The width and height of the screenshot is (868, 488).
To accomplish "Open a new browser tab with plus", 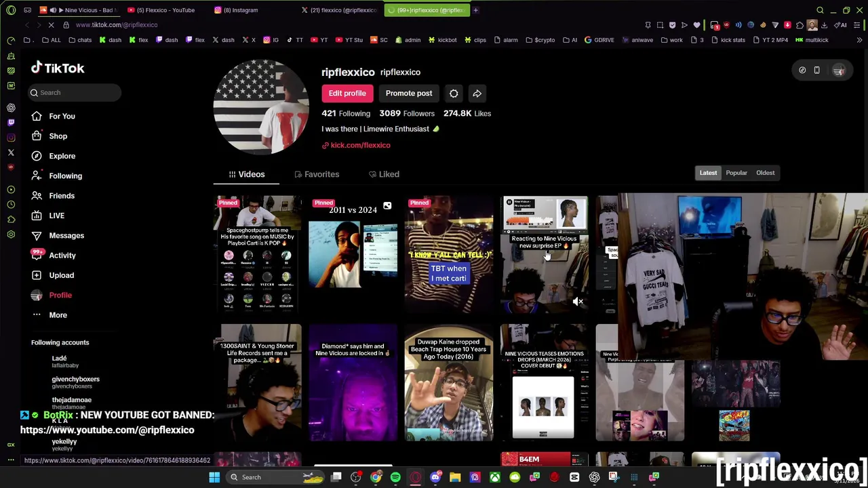I will [x=475, y=10].
